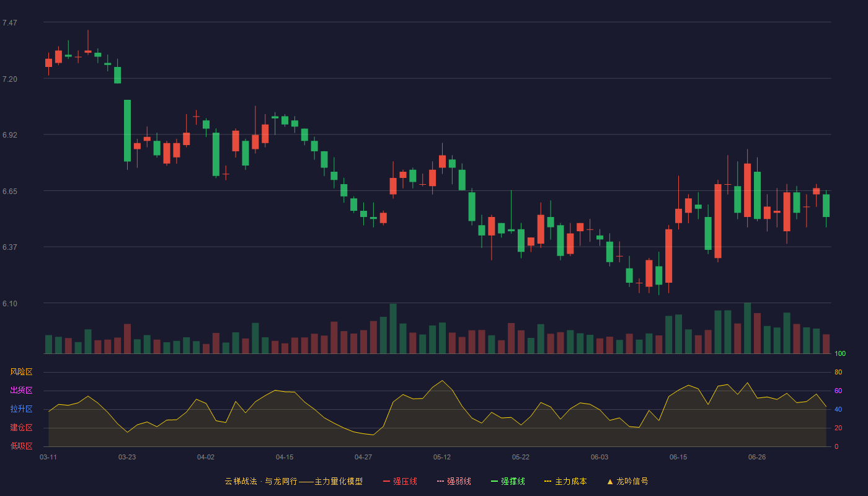Click the 06-03 date label
Screen dimensions: 868x496
pos(600,457)
